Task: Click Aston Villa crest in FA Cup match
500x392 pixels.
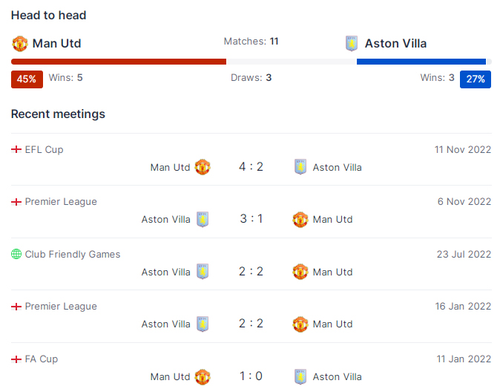Action: coord(300,377)
